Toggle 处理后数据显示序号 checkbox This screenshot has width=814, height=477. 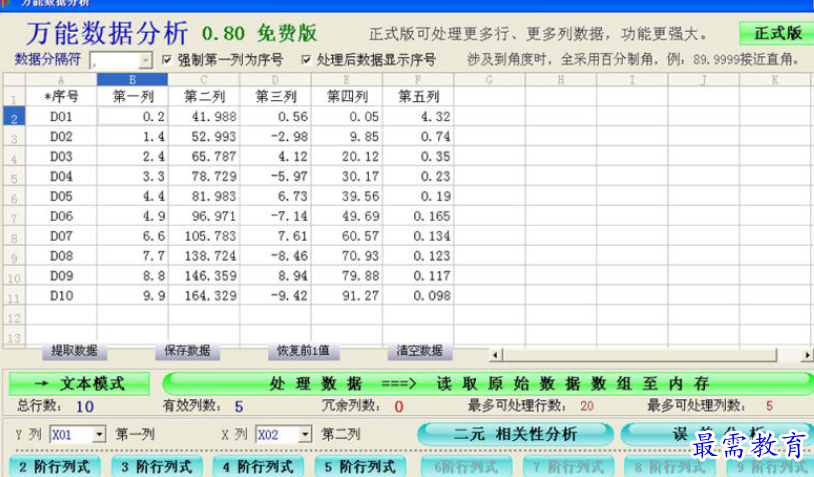(306, 60)
